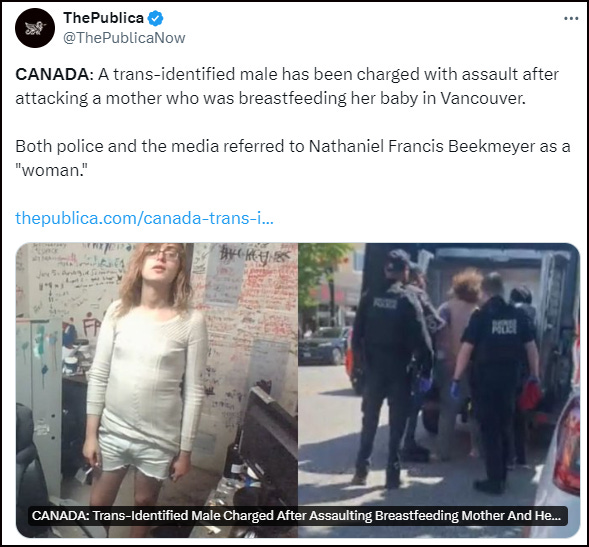This screenshot has width=589, height=547.
Task: Click the ThePublica display name
Action: coord(104,18)
